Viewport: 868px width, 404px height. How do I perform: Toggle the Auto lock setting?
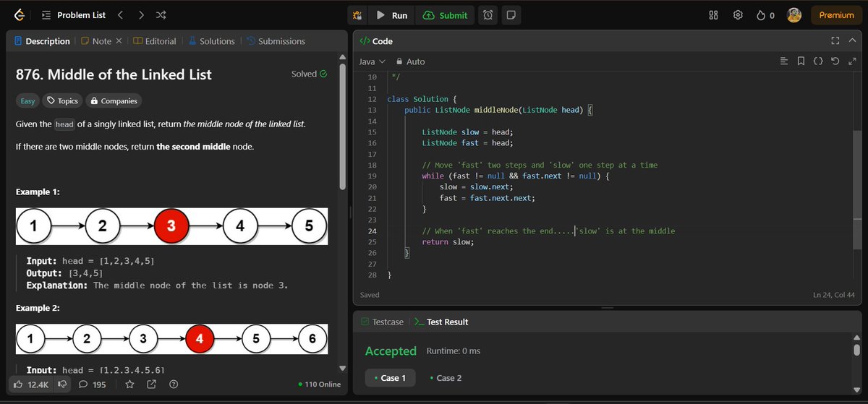[410, 61]
